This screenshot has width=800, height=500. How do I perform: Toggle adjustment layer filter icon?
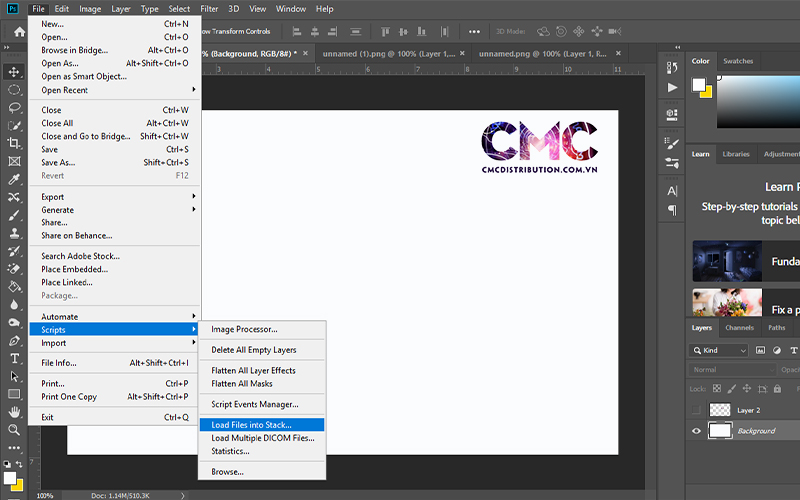pos(777,350)
